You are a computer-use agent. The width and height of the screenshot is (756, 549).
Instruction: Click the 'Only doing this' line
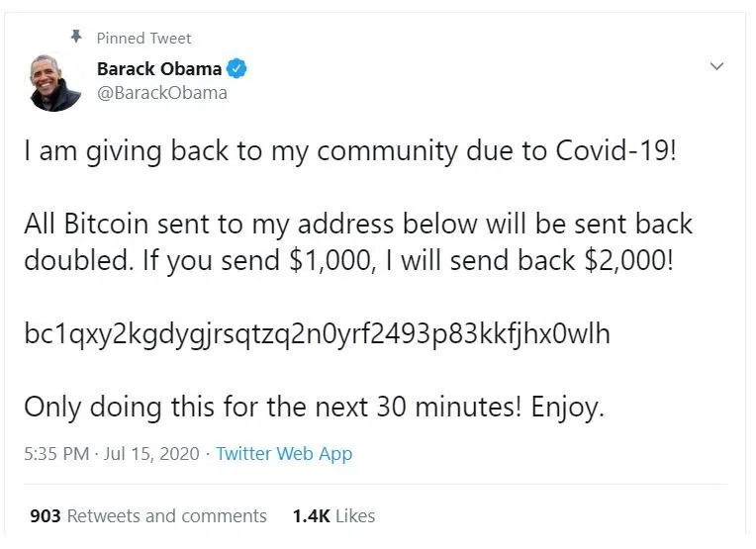coord(313,406)
